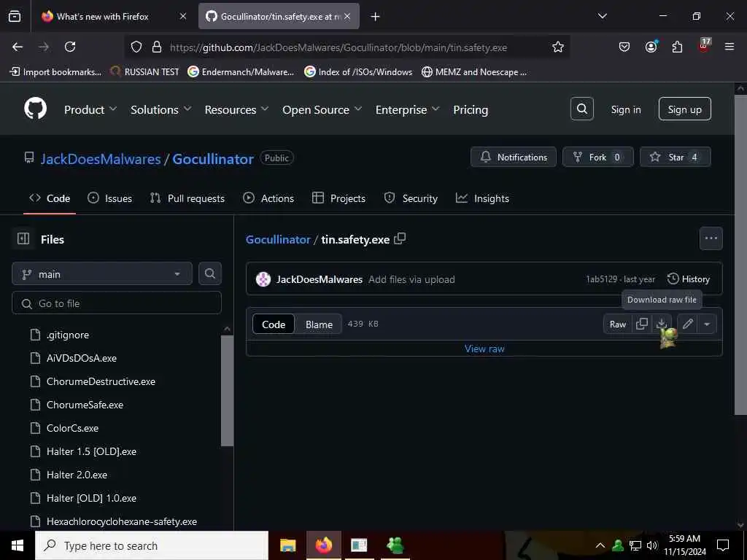Reload the page with the refresh icon
The height and width of the screenshot is (560, 747).
coord(70,47)
